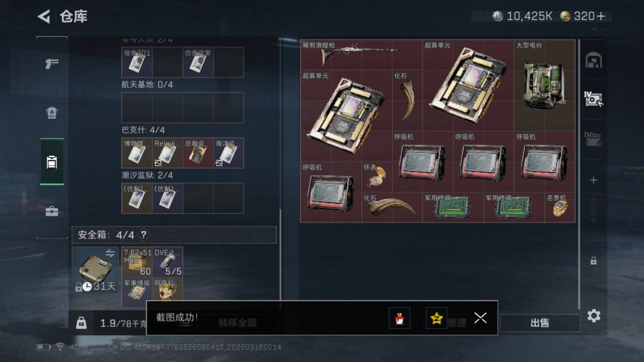The image size is (644, 362).
Task: Click the yellow star share icon
Action: click(436, 318)
